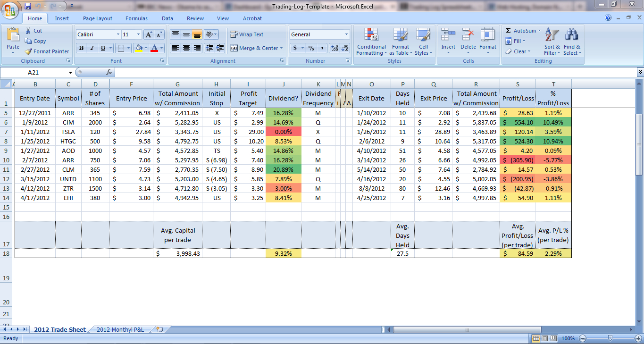Screen dimensions: 644x344
Task: Switch to 2012 Monthyl P&L sheet
Action: 120,329
